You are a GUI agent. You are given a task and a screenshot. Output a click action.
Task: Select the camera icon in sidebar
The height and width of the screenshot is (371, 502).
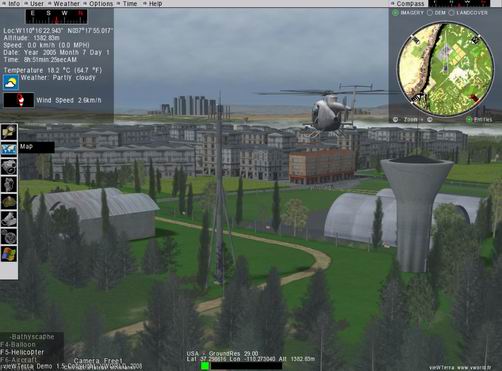coord(9,166)
